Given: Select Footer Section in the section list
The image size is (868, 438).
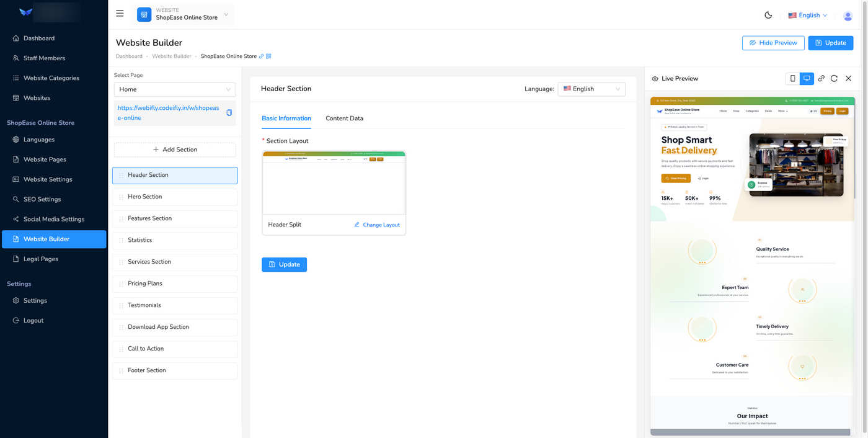Looking at the screenshot, I should [175, 370].
